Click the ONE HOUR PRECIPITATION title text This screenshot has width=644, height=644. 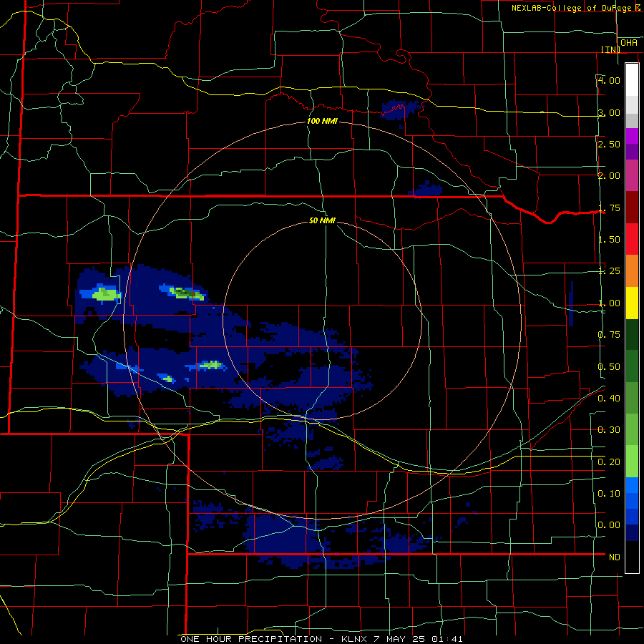click(251, 639)
